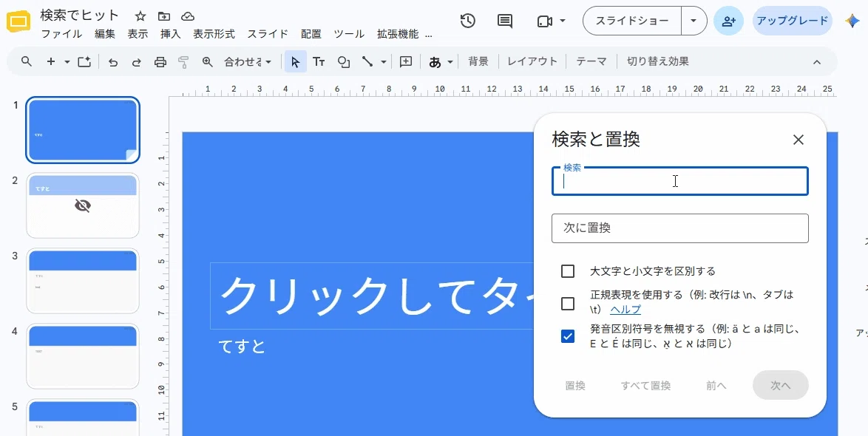Open the ツール menu

(349, 34)
